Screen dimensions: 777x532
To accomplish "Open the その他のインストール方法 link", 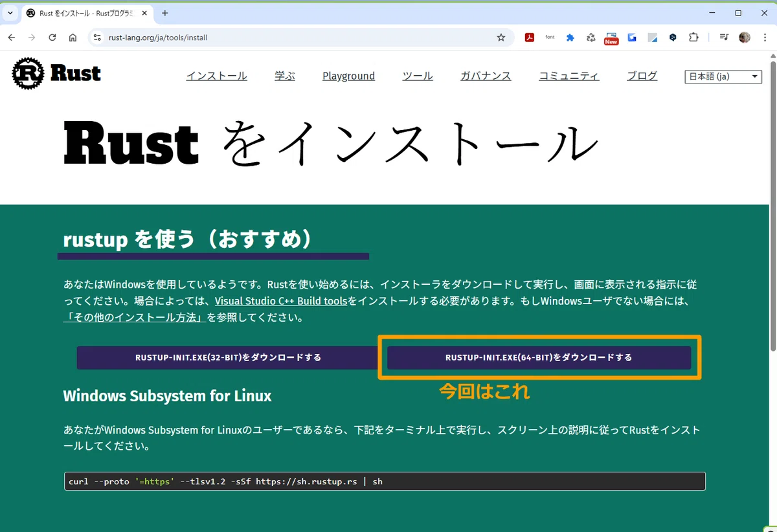I will point(135,318).
